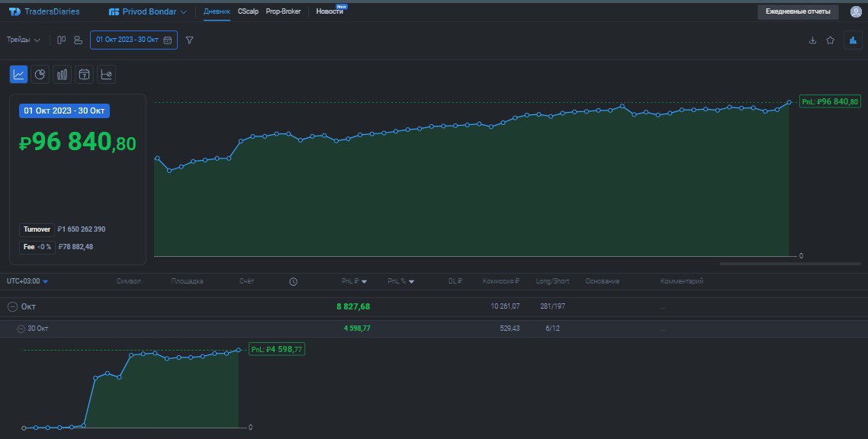Open the Privod Bondar account dropdown
The image size is (868, 439).
point(145,11)
